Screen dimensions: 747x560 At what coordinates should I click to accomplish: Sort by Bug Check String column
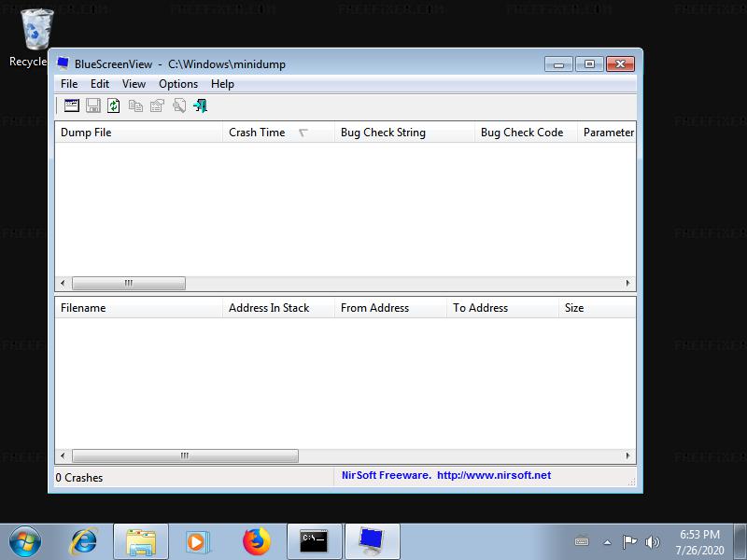[x=404, y=133]
